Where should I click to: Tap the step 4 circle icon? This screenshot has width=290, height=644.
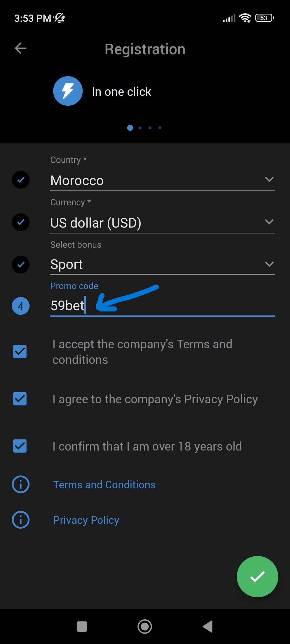coord(21,306)
